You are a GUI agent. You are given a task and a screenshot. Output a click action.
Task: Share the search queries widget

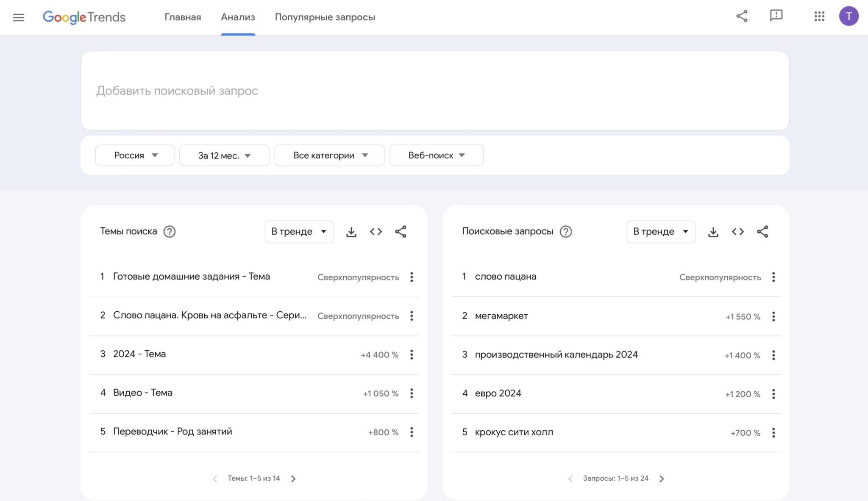click(x=762, y=232)
